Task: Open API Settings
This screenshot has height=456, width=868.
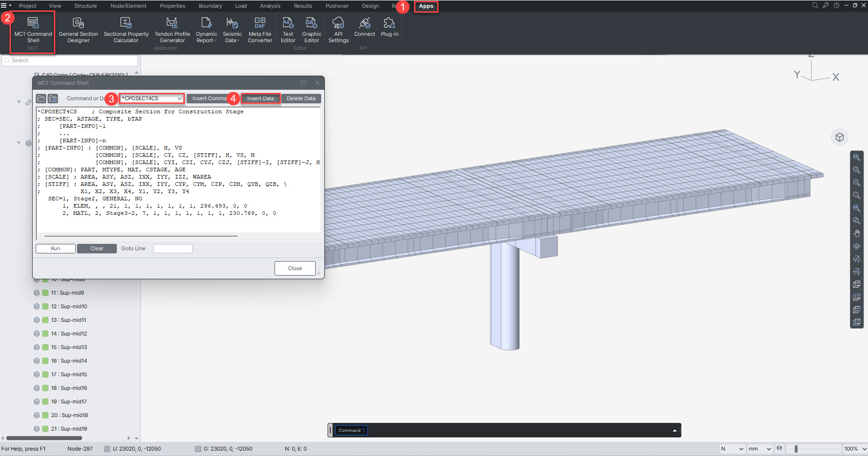Action: tap(338, 30)
